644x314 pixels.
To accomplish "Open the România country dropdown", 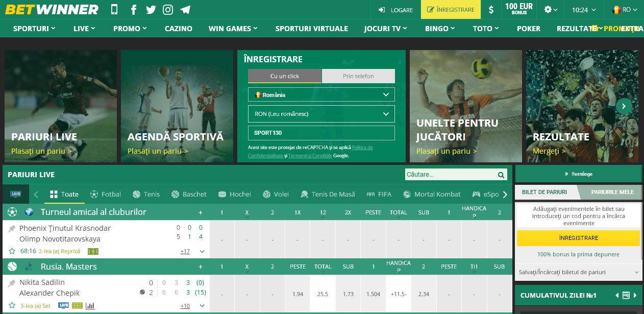I will coord(321,94).
